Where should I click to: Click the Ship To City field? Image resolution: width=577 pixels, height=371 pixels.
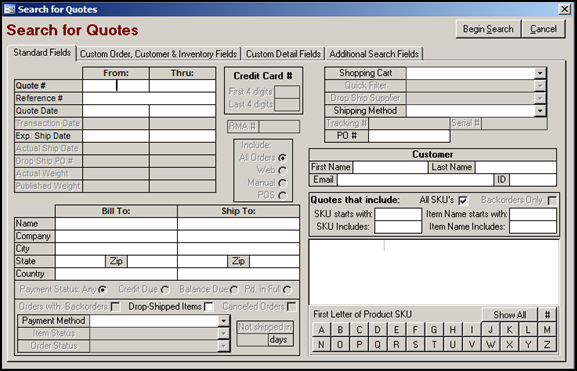click(238, 249)
